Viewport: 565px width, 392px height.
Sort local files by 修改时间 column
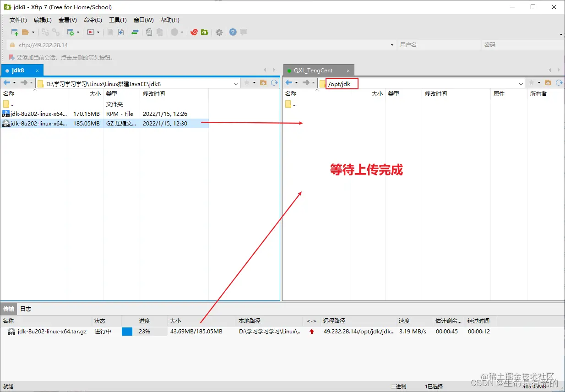click(x=174, y=93)
